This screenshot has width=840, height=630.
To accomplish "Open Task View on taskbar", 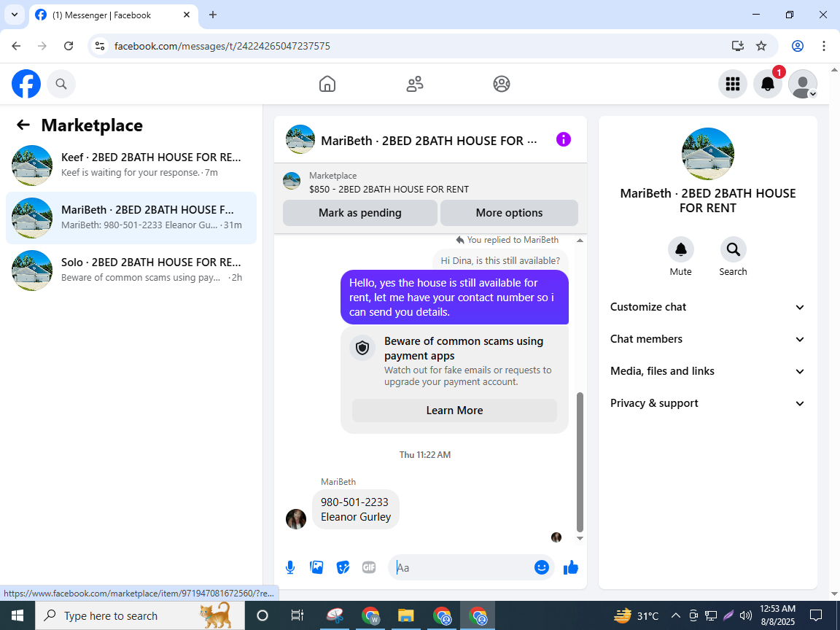I will click(297, 615).
